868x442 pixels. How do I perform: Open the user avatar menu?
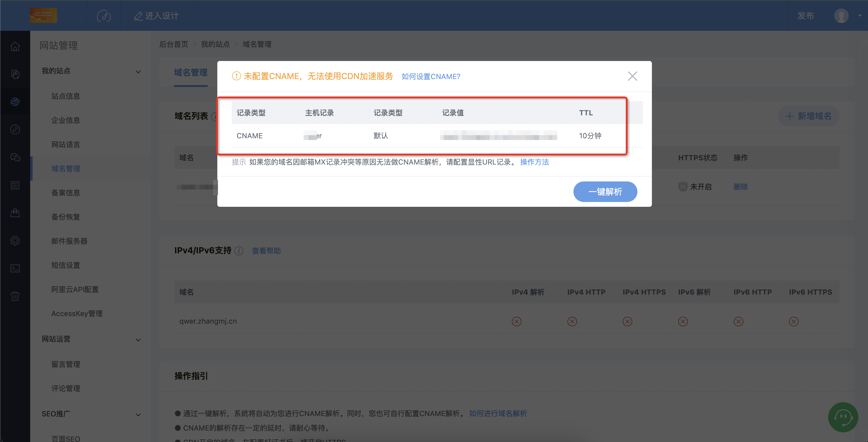(x=841, y=16)
